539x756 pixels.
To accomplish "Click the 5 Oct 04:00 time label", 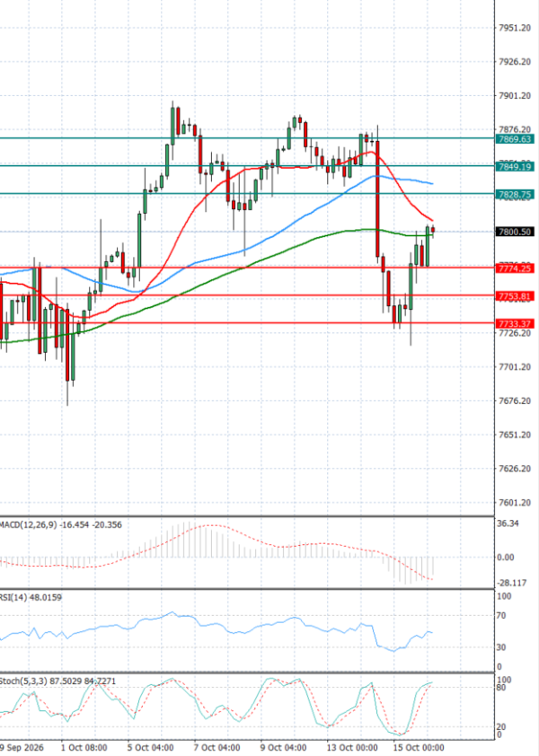I will click(x=151, y=748).
